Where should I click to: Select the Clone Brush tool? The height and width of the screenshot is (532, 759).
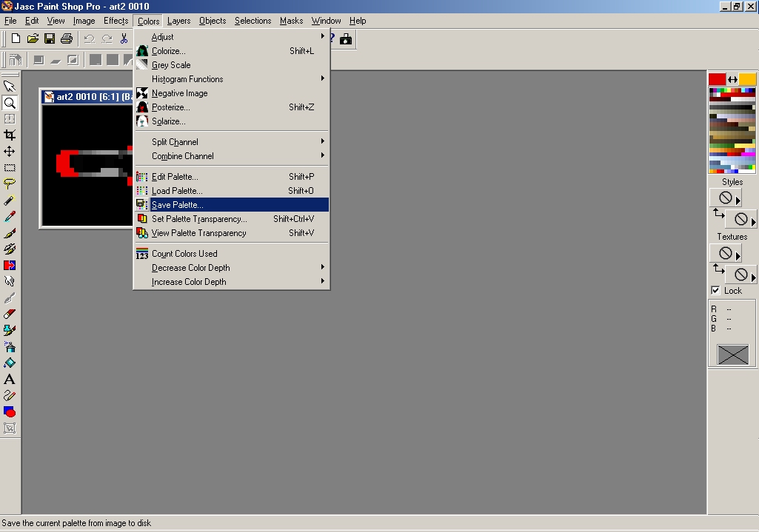click(x=10, y=249)
